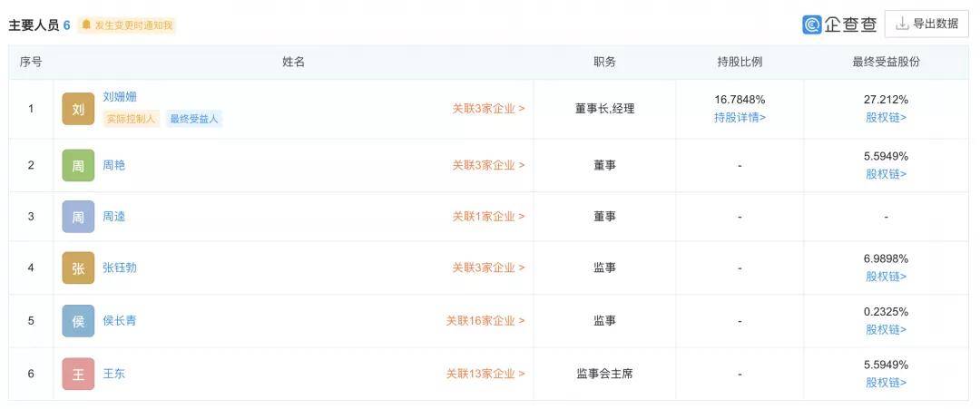Open 周逵's name link
The image size is (980, 409).
tap(113, 217)
